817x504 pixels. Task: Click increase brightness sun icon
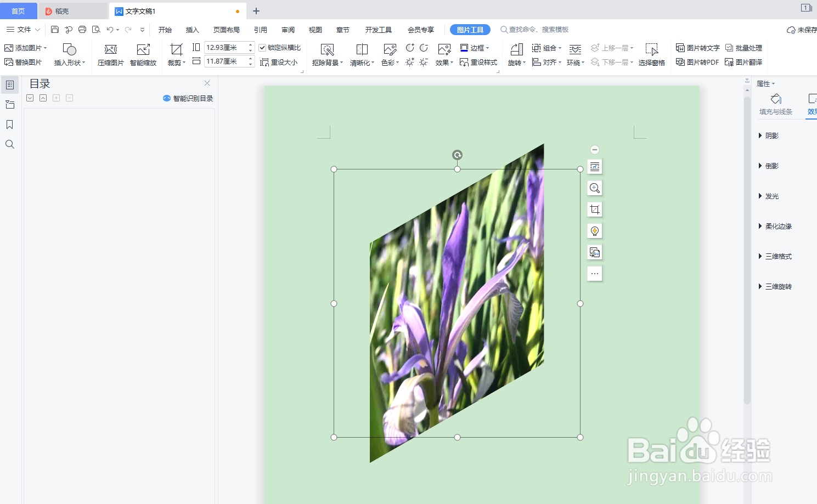(x=410, y=62)
